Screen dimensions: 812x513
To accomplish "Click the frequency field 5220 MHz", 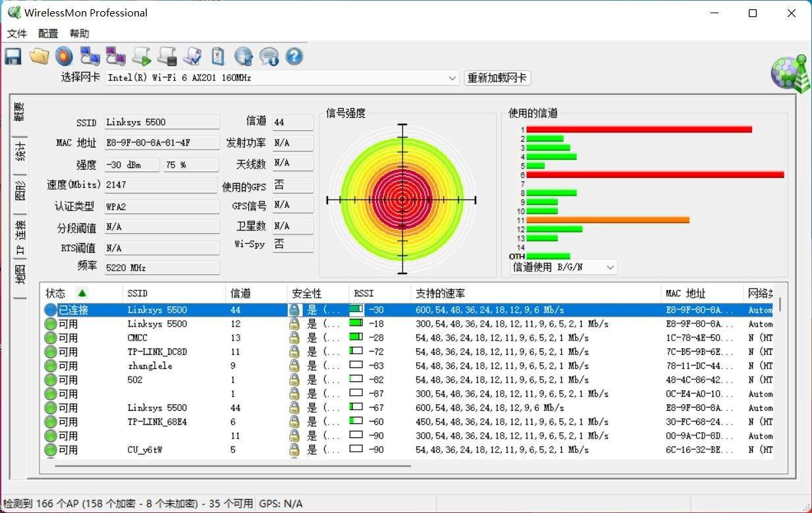I will click(x=162, y=268).
